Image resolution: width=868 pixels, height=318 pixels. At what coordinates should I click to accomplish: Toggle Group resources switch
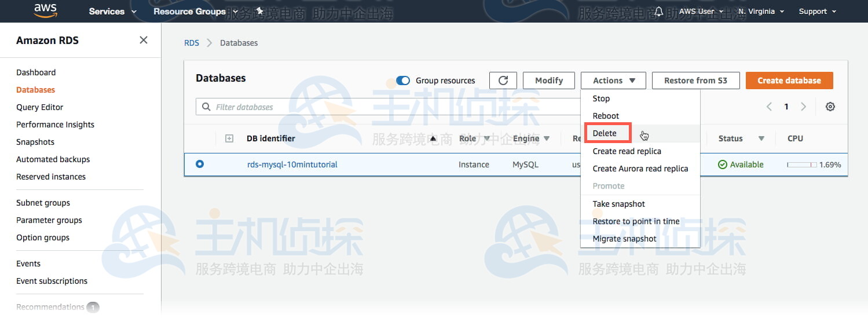(403, 81)
